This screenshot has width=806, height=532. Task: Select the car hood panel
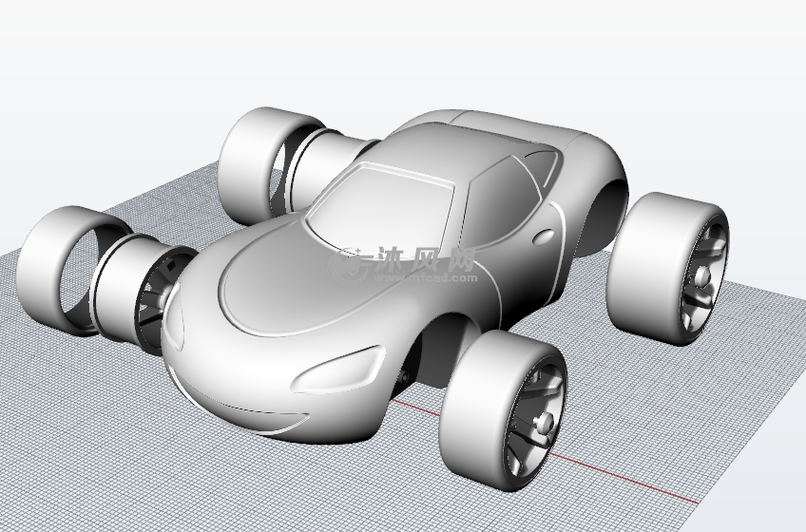(x=285, y=285)
